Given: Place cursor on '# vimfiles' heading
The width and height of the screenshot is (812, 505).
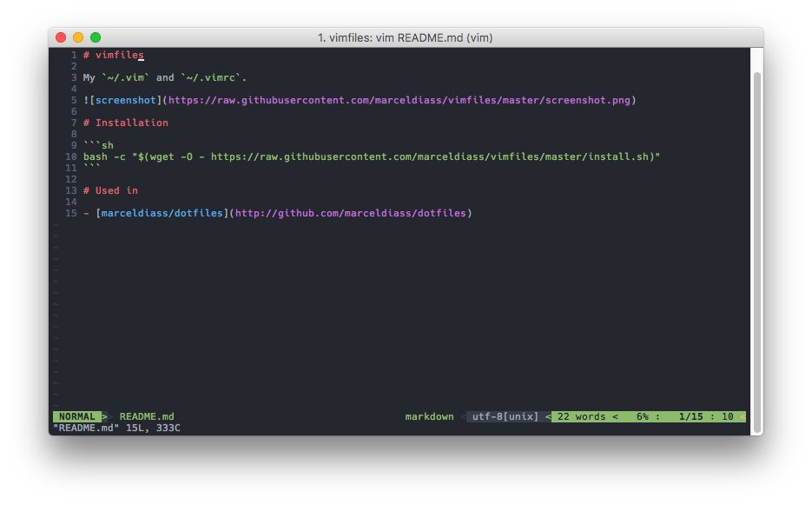Looking at the screenshot, I should 114,55.
